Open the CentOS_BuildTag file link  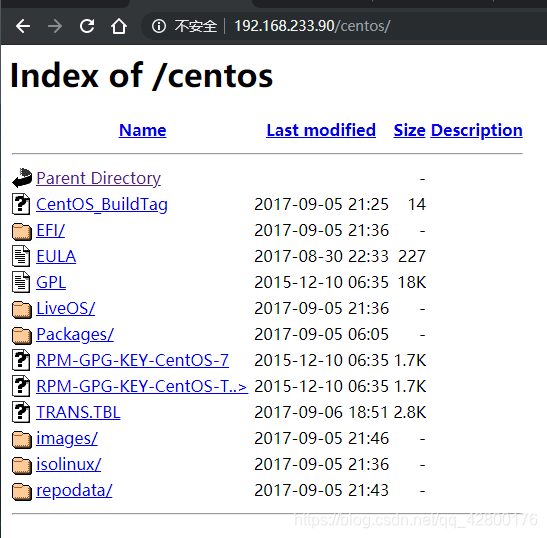(x=102, y=204)
